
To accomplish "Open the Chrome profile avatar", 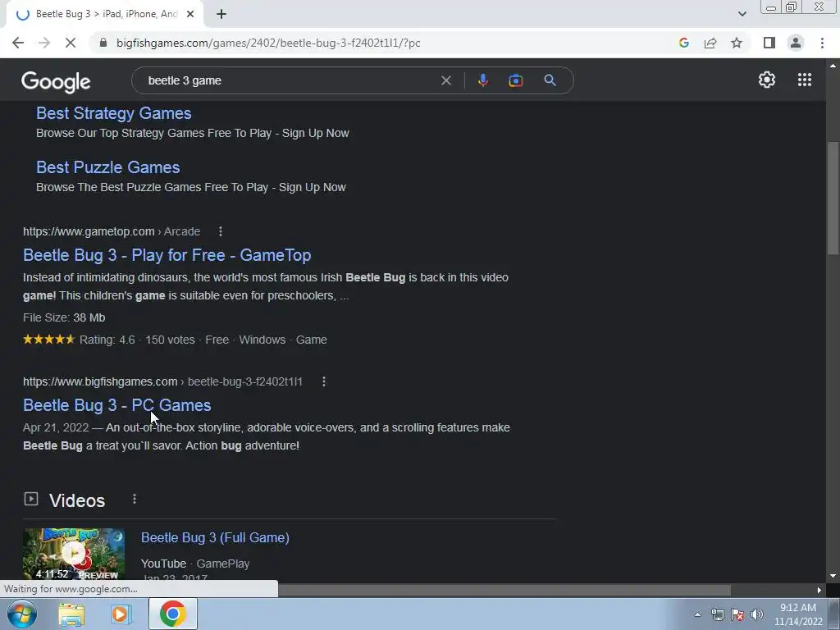I will point(796,43).
